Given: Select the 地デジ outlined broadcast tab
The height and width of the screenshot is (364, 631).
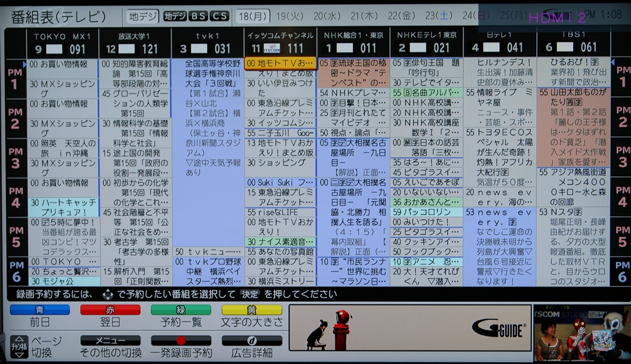Looking at the screenshot, I should [x=142, y=16].
